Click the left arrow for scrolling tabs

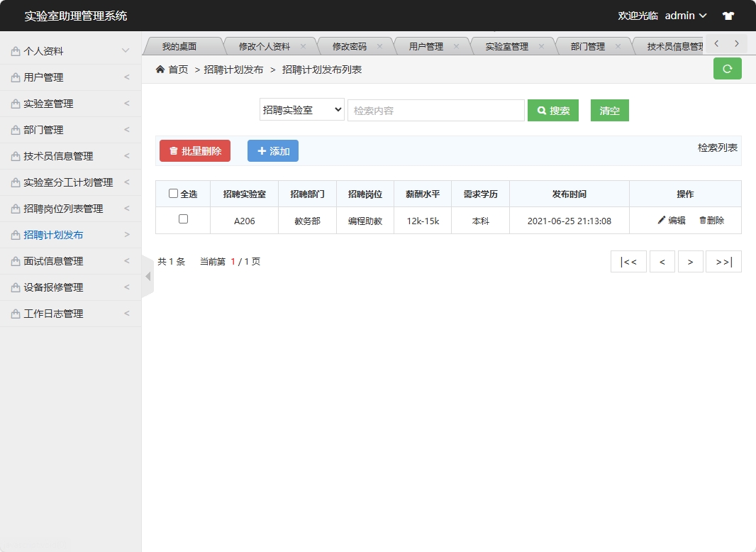click(x=716, y=43)
